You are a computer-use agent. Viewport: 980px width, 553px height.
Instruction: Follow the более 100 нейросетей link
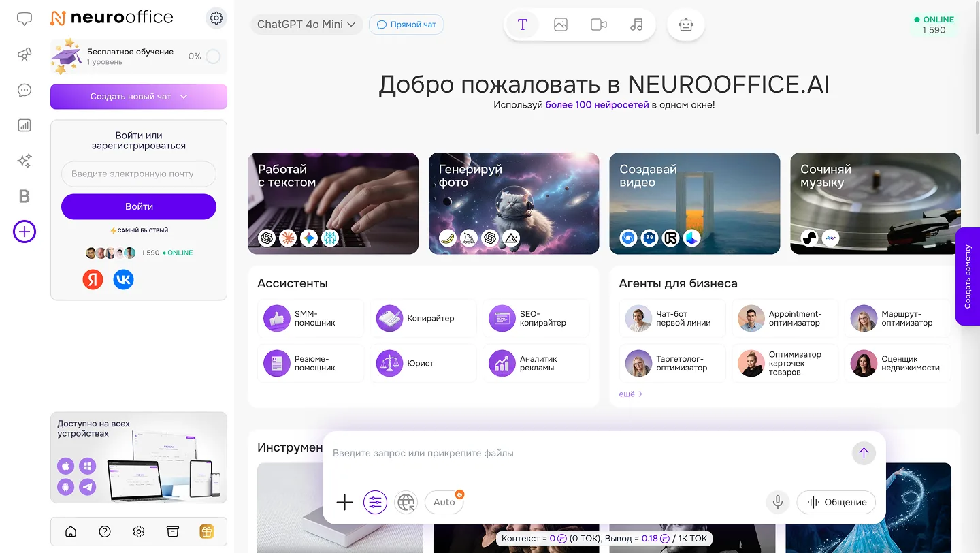597,105
